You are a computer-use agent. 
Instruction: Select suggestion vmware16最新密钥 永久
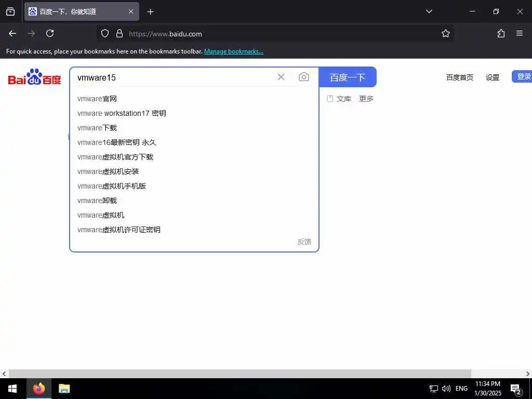click(x=194, y=142)
